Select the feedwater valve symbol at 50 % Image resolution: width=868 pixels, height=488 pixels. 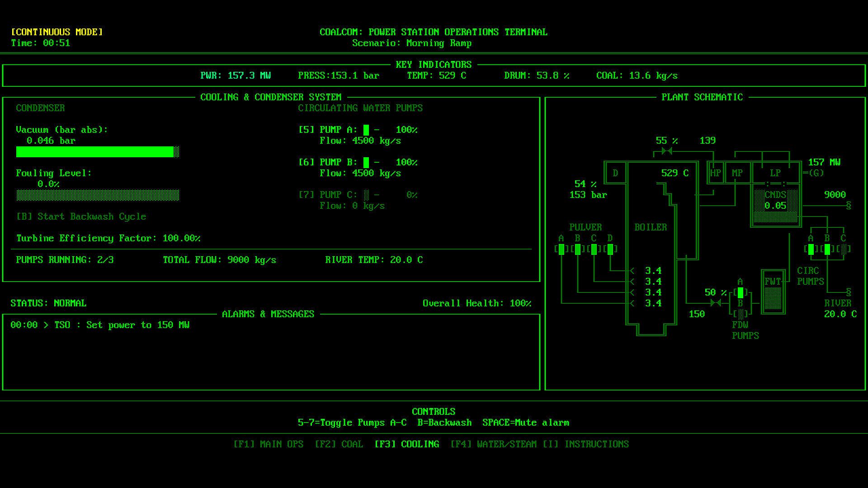[x=715, y=303]
